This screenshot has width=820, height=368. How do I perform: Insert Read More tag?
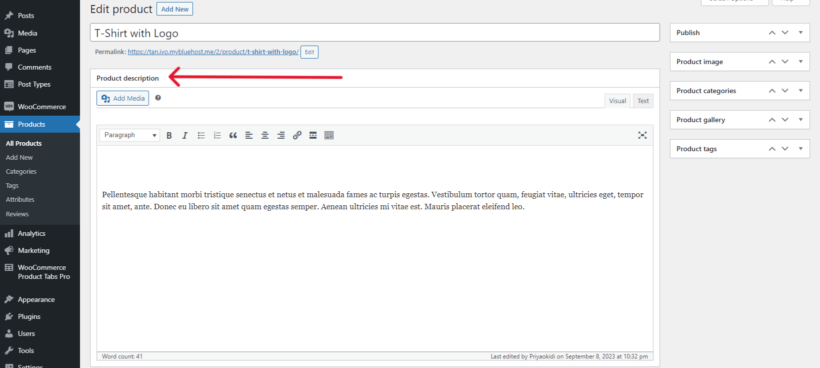click(x=313, y=135)
